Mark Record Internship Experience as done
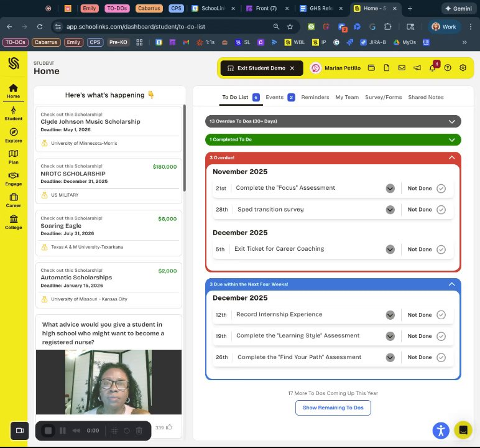Image resolution: width=480 pixels, height=448 pixels. [441, 315]
